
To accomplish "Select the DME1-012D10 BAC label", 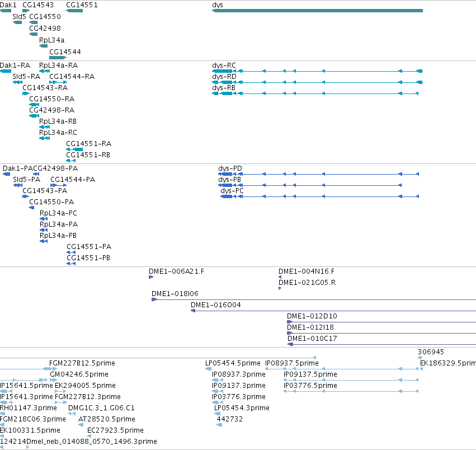I will tap(312, 316).
